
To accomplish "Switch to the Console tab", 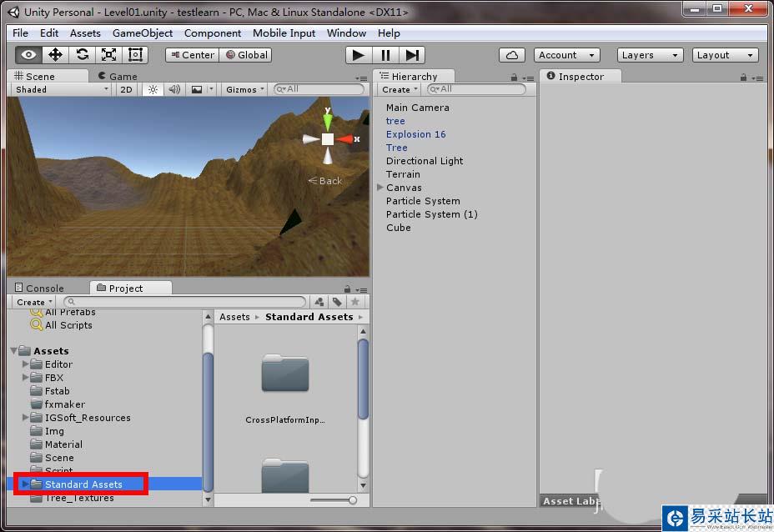I will [39, 289].
